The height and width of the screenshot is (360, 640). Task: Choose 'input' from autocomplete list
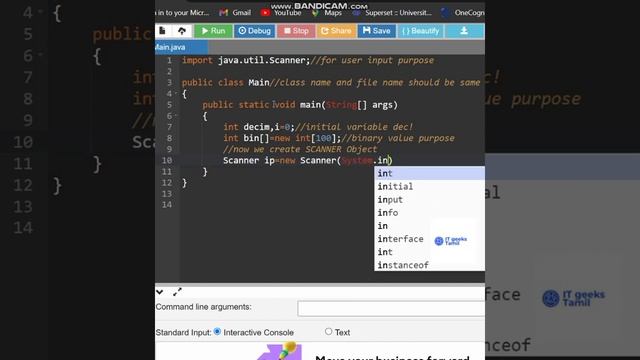[429, 200]
